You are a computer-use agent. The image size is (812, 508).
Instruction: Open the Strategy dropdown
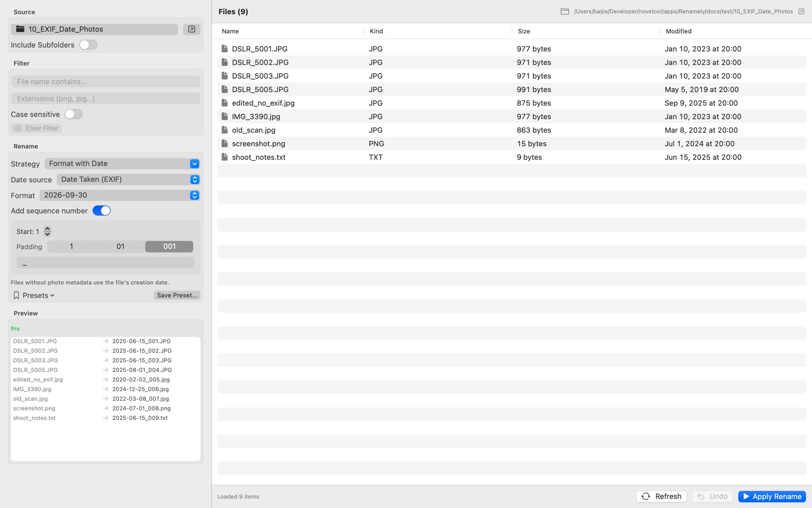coord(122,164)
